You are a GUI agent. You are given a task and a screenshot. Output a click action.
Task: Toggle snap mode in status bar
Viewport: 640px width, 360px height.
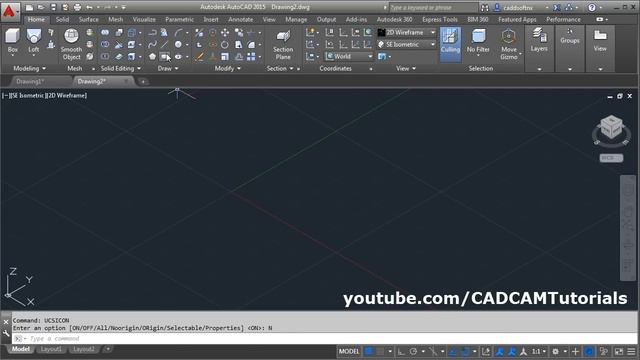click(380, 351)
